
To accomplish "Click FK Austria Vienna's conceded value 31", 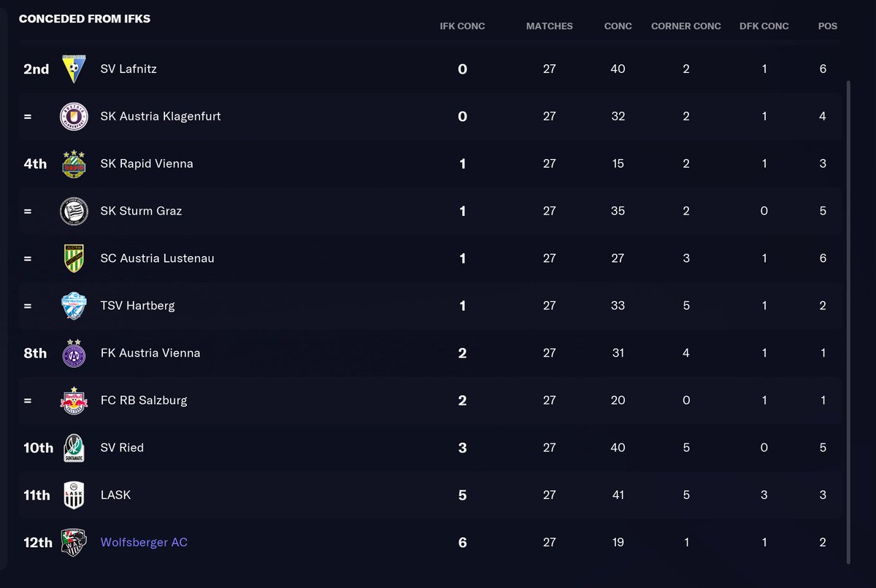I will (x=618, y=353).
